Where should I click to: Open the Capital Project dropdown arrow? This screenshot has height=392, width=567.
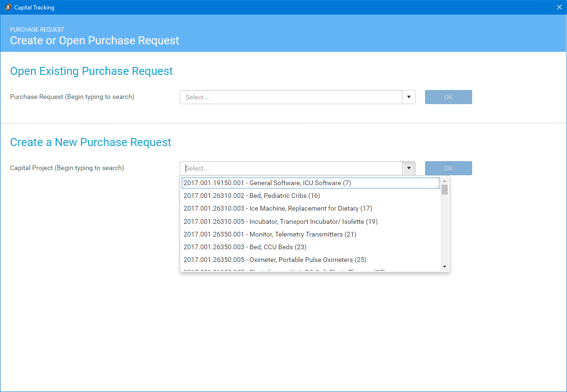(x=409, y=168)
